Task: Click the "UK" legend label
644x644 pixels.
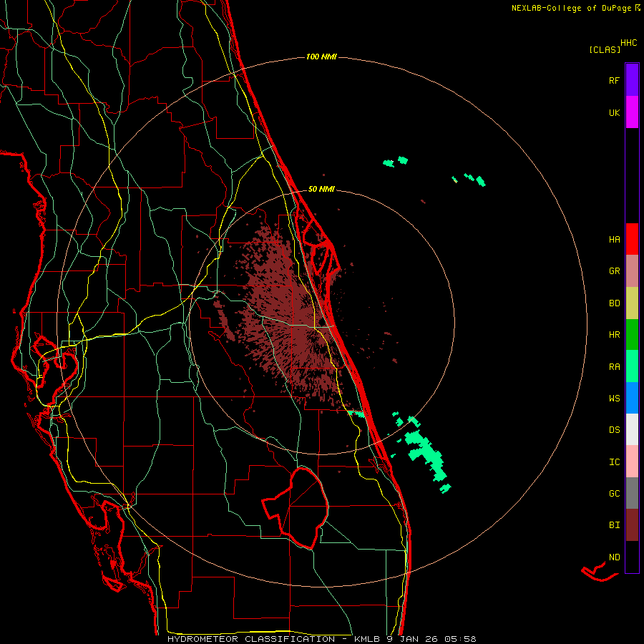Action: point(614,112)
